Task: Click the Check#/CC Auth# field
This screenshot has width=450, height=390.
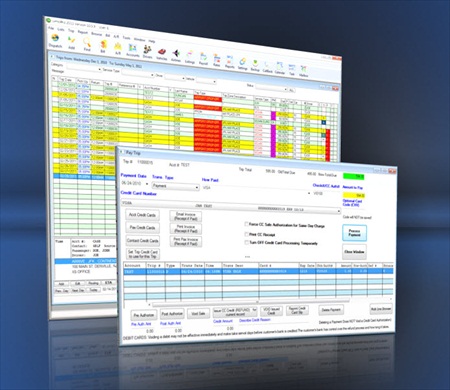Action: (x=326, y=193)
